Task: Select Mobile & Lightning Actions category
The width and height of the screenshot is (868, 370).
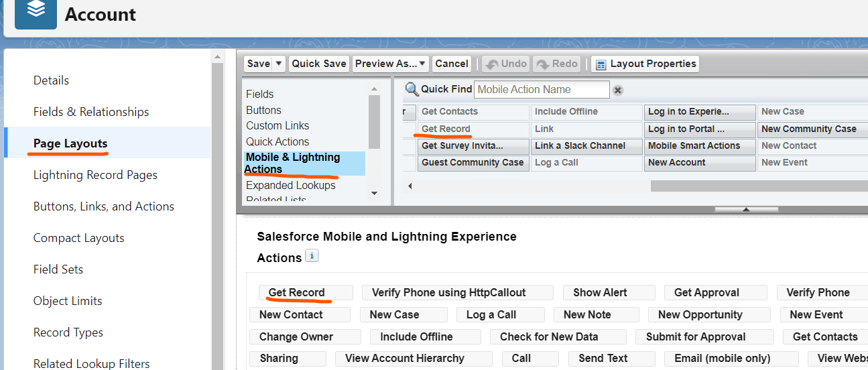Action: 304,163
